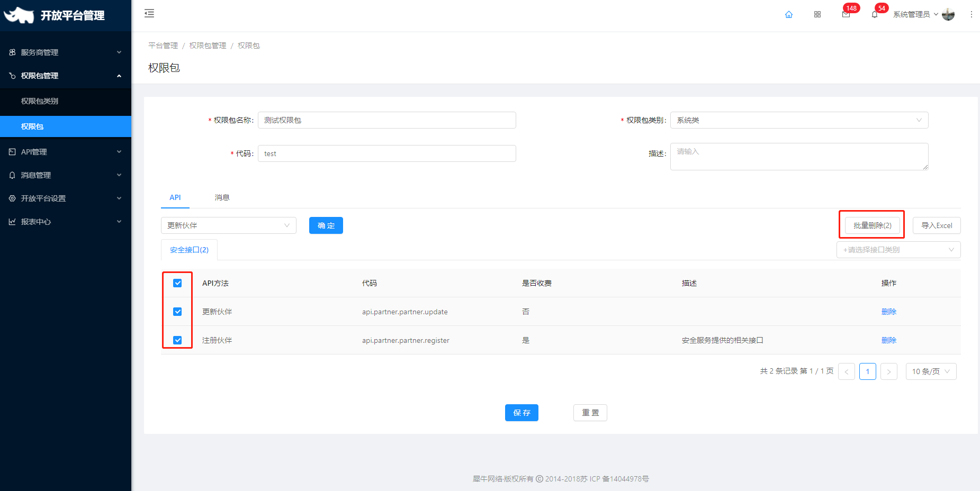Viewport: 980px width, 491px height.
Task: Open the 权限包类别 dropdown showing 系统类
Action: tap(799, 120)
